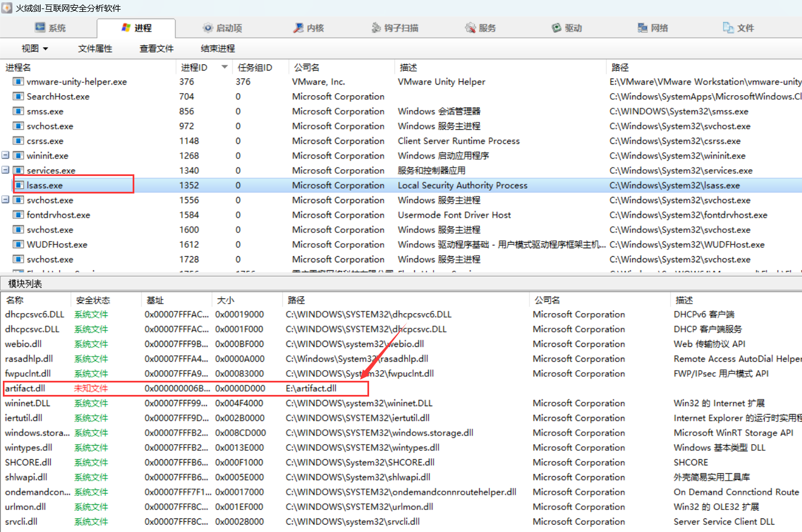Click the lsass.exe process icon
The width and height of the screenshot is (802, 532).
(19, 185)
